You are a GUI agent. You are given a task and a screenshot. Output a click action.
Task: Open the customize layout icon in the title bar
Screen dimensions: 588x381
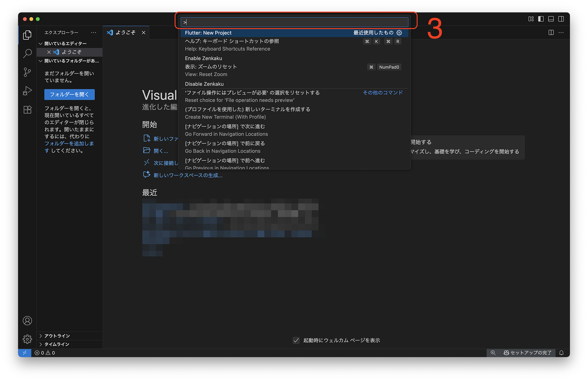coord(531,19)
